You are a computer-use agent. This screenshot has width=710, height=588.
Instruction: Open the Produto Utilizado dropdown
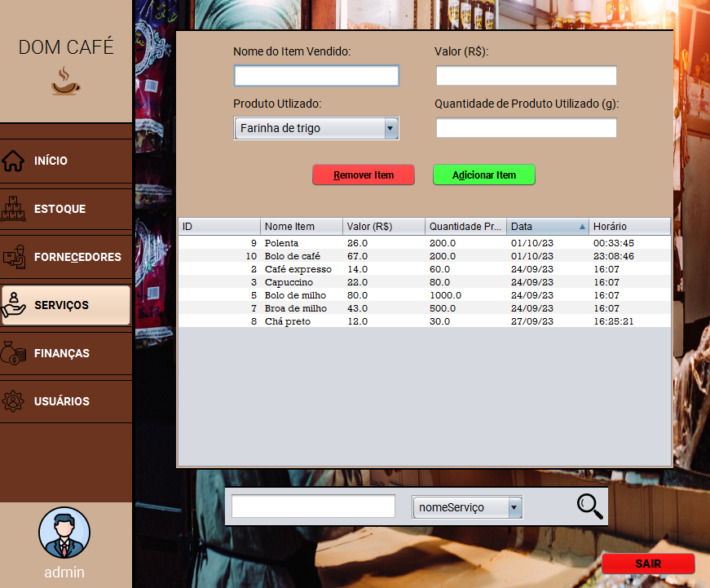point(316,128)
